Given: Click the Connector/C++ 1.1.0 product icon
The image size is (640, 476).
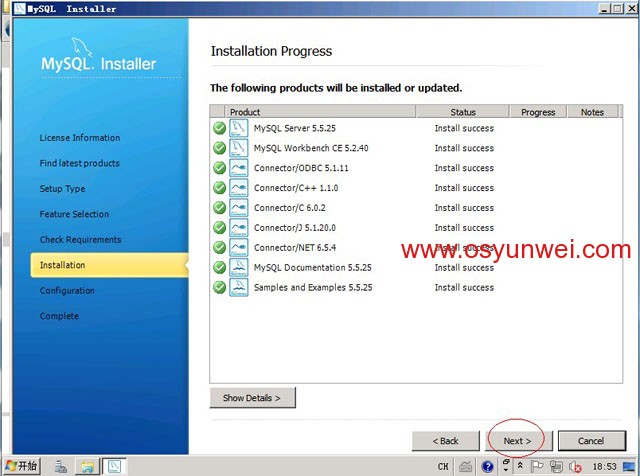Looking at the screenshot, I should tap(238, 188).
